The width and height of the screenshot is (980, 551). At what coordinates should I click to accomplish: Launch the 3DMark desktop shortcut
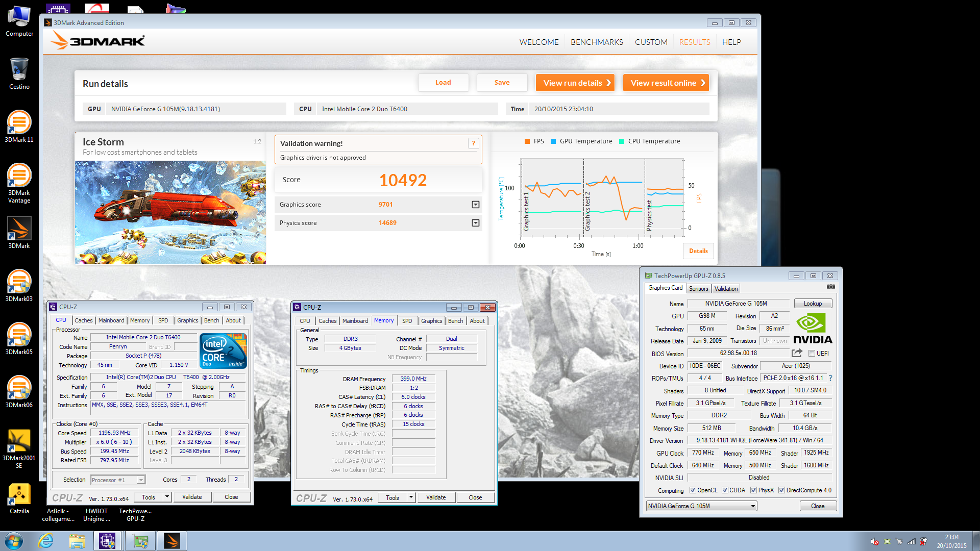point(19,233)
